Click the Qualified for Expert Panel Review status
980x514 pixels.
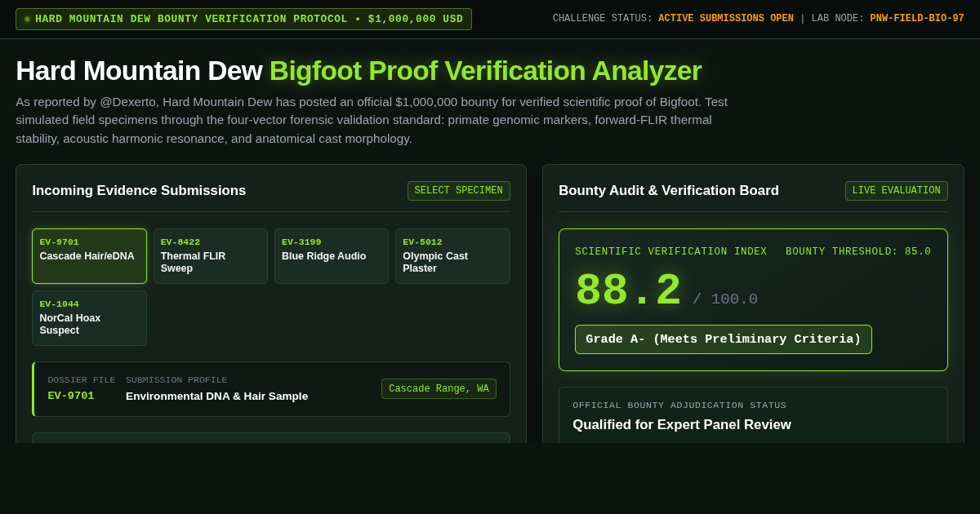(682, 425)
